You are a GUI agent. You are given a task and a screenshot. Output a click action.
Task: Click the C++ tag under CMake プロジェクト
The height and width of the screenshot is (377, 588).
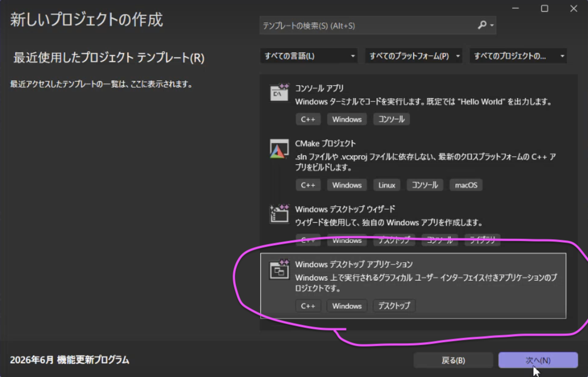coord(308,185)
